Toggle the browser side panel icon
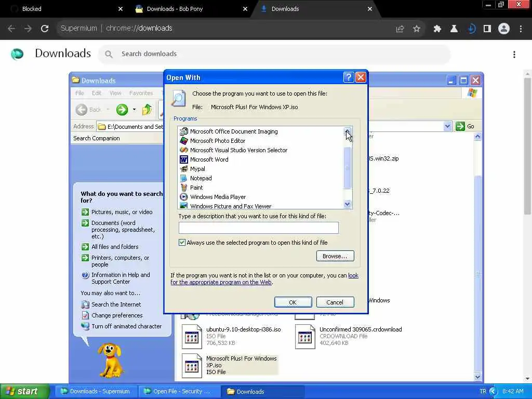The image size is (532, 399). tap(487, 29)
